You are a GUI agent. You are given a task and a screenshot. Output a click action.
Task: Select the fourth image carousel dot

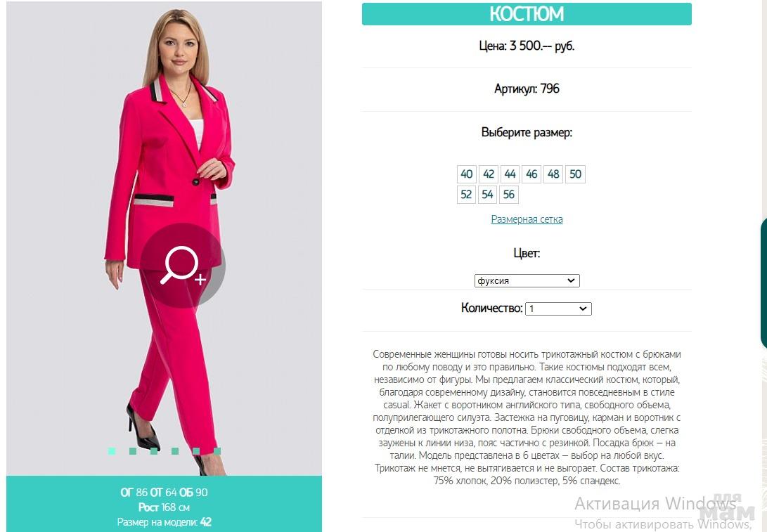coord(174,451)
